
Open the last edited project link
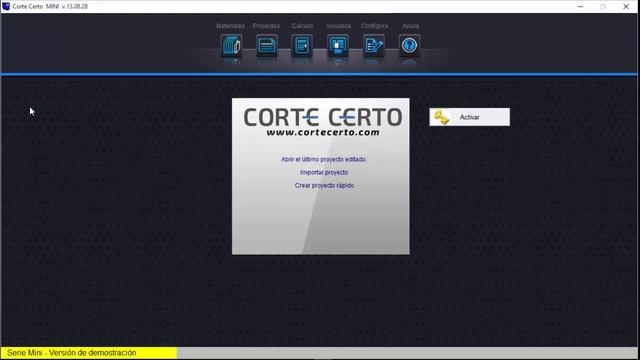click(x=324, y=159)
